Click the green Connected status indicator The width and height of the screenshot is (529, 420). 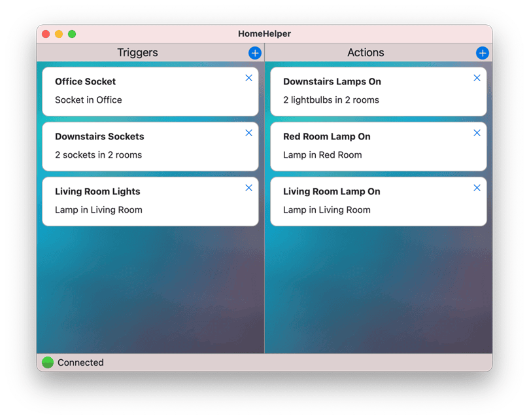(47, 362)
